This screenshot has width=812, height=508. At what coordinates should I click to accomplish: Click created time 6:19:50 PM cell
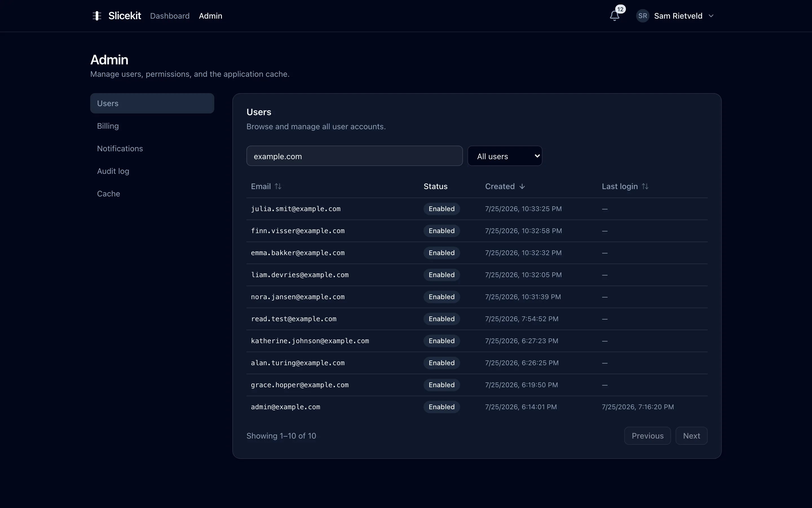(x=521, y=385)
